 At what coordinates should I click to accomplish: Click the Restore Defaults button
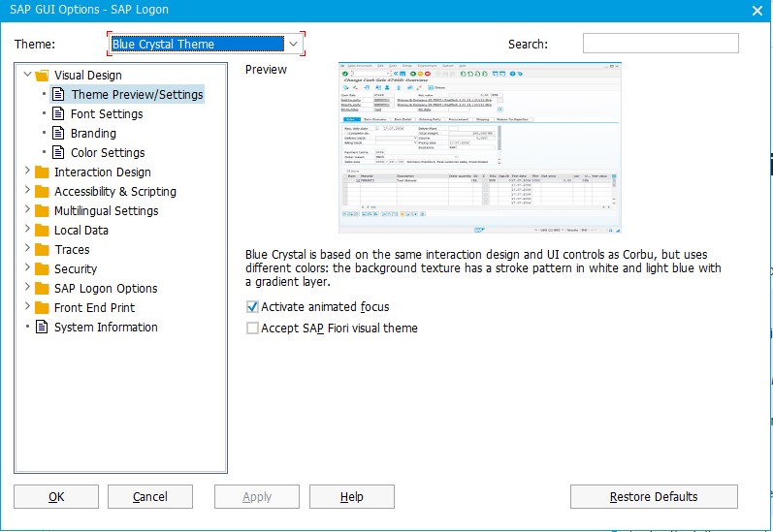tap(654, 496)
